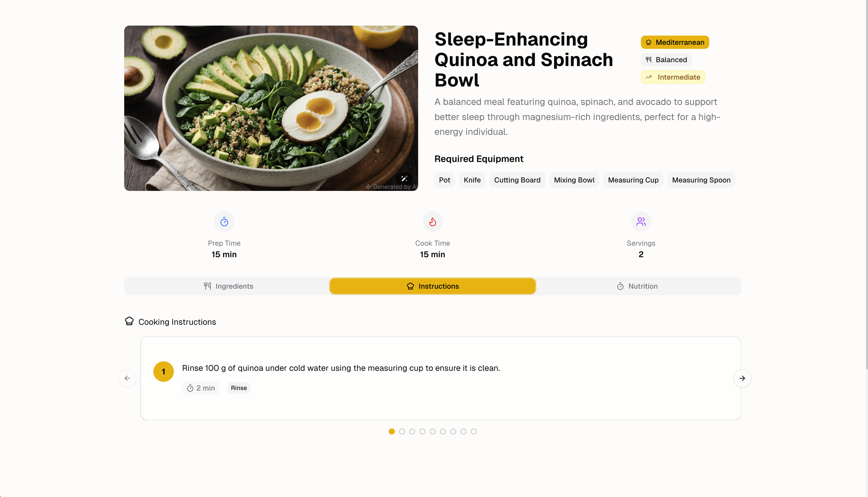Click the quinoa bowl recipe image
868x497 pixels.
[x=271, y=108]
